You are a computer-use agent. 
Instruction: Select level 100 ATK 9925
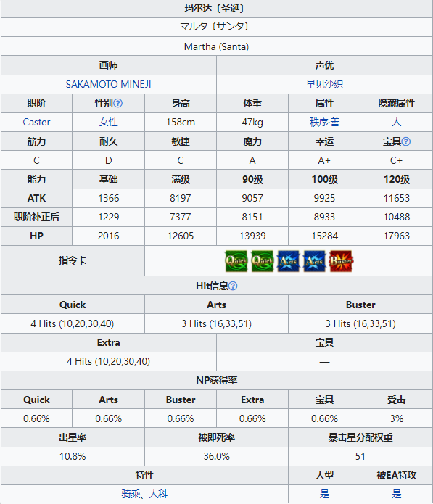324,198
